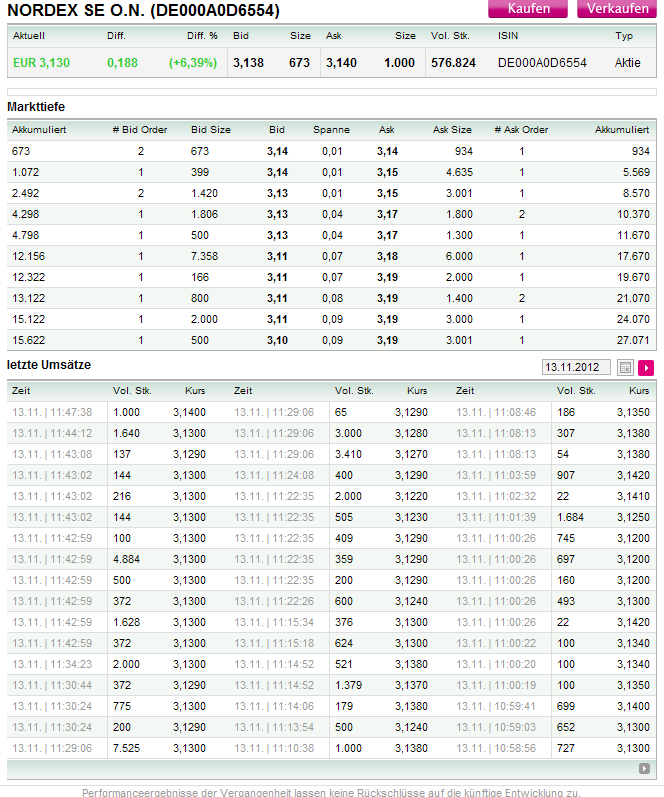
Task: Click the pink arrow to load trades
Action: (x=646, y=367)
